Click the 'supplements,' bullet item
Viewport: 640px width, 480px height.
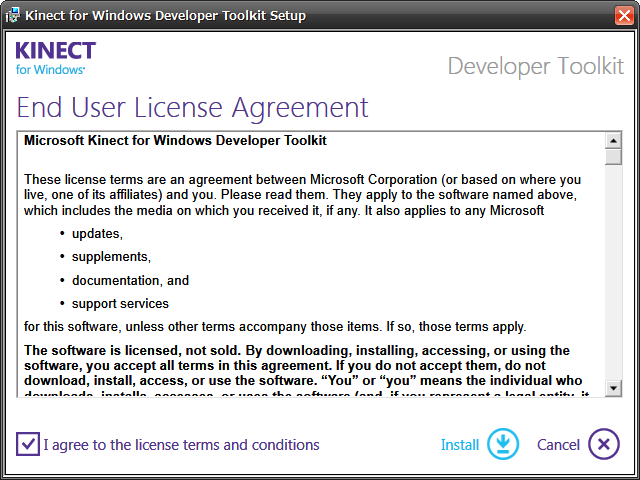pos(111,257)
